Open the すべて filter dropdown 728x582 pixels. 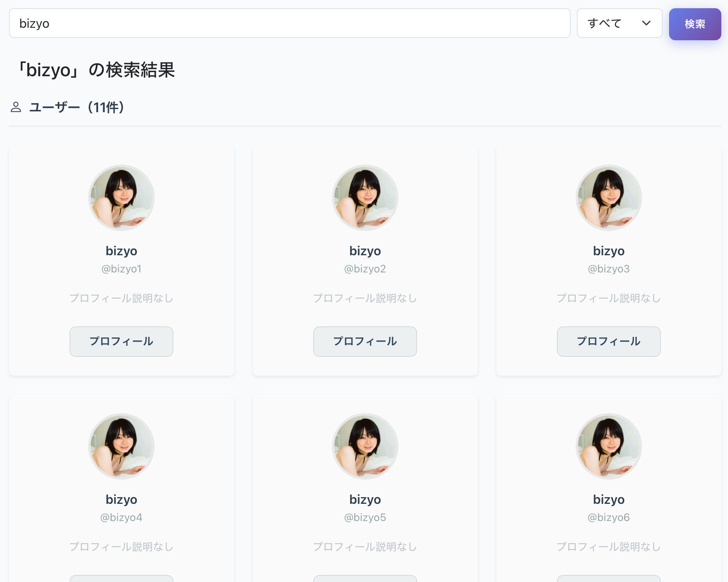click(619, 23)
